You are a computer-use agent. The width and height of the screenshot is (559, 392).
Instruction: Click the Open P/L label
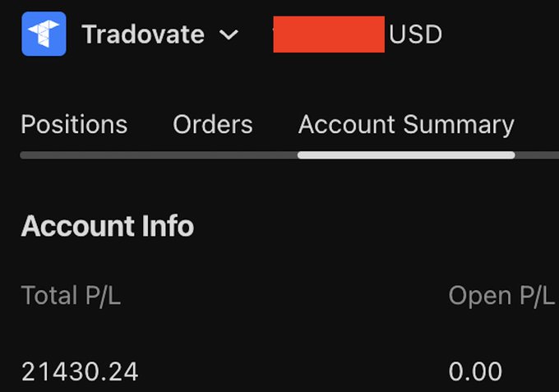(x=501, y=296)
